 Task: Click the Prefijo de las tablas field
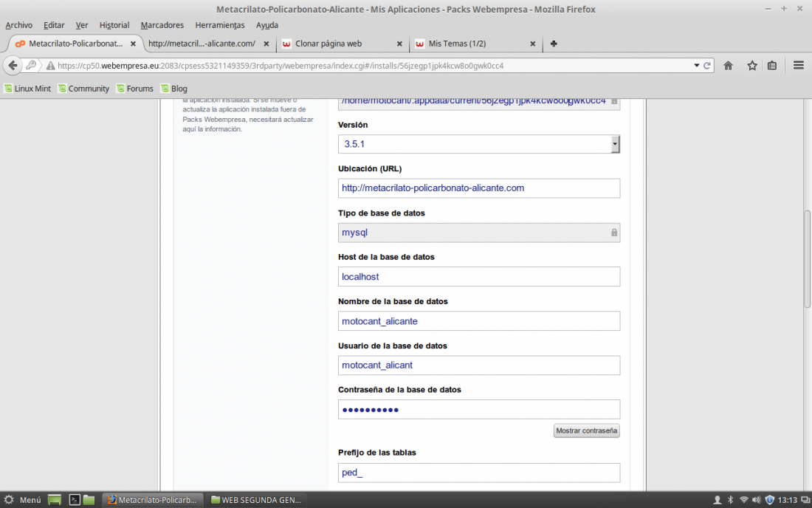click(x=479, y=473)
